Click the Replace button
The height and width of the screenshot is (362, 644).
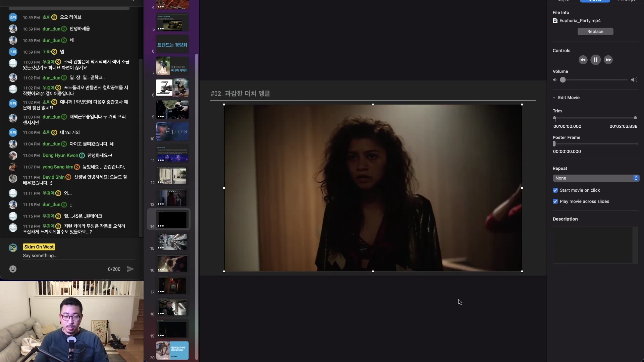(595, 32)
